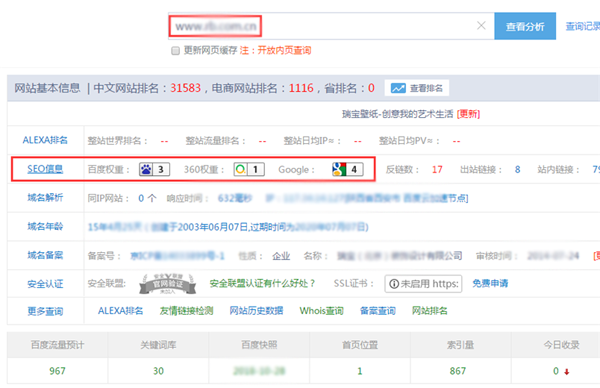Viewport: 600px width, 388px height.
Task: Click the Baidu paw weight icon
Action: click(x=146, y=169)
